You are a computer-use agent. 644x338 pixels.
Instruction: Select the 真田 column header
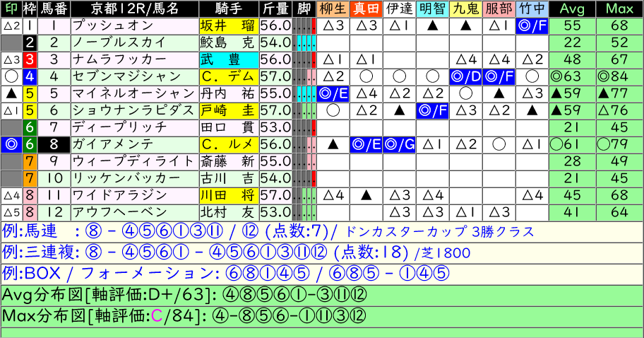pos(366,8)
